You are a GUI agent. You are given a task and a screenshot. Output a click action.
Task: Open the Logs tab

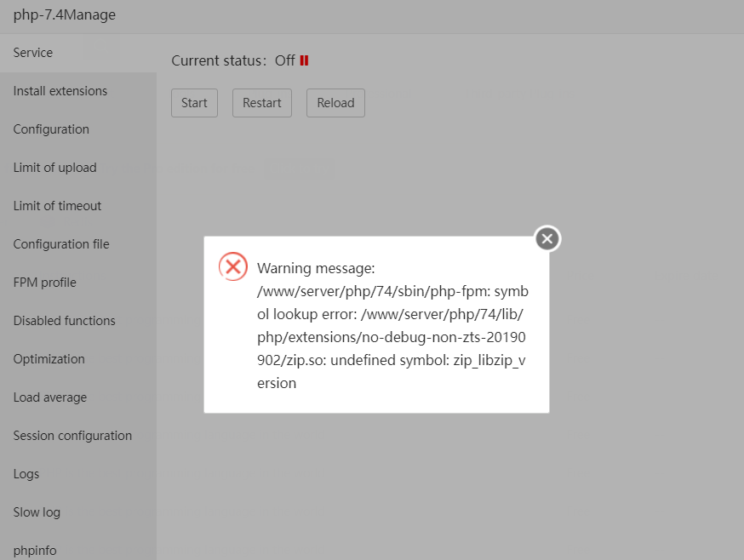pos(26,474)
